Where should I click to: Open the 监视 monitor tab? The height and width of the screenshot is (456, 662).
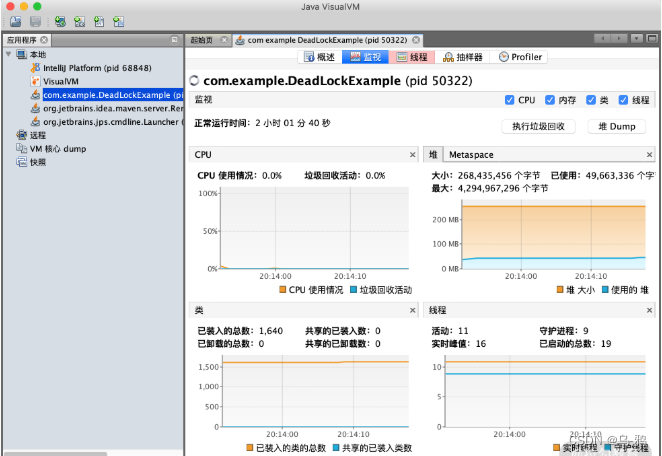click(366, 57)
